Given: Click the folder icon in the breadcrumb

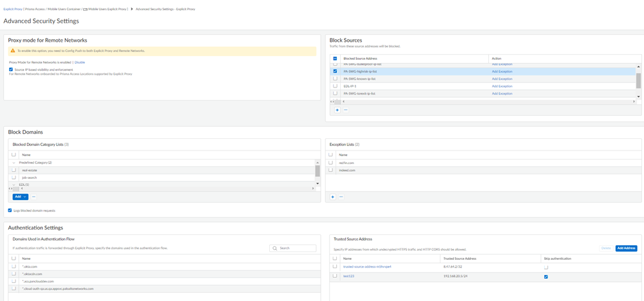Looking at the screenshot, I should coord(85,10).
